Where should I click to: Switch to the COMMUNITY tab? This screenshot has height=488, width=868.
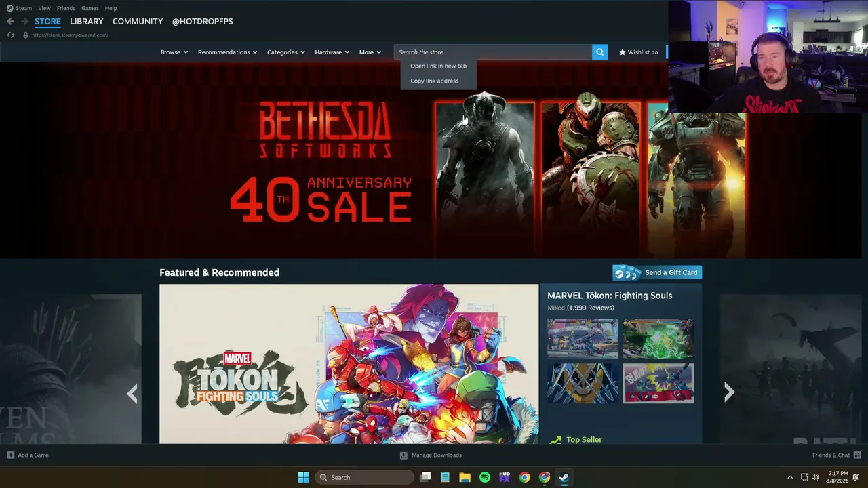click(x=138, y=21)
